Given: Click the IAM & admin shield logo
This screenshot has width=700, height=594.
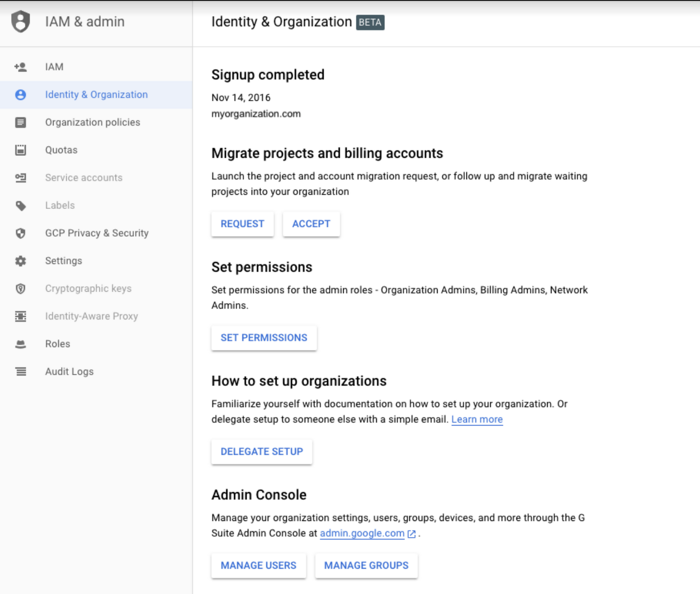Looking at the screenshot, I should tap(21, 22).
